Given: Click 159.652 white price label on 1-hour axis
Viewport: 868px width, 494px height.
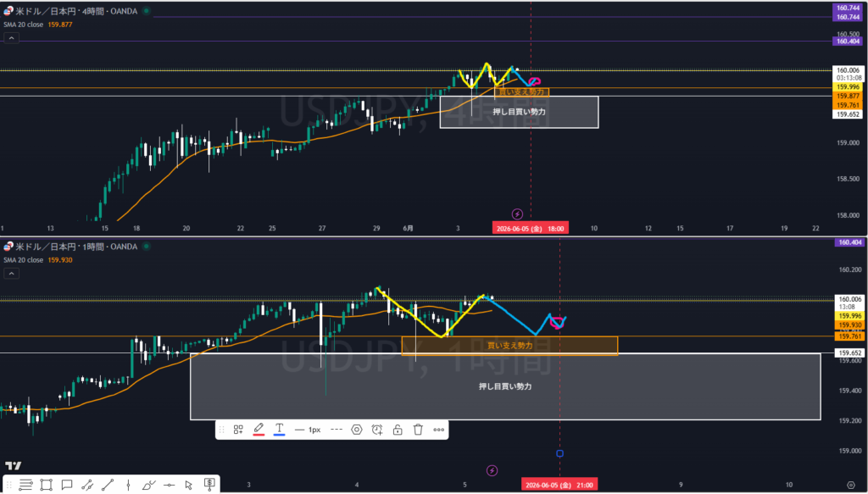Looking at the screenshot, I should [848, 353].
